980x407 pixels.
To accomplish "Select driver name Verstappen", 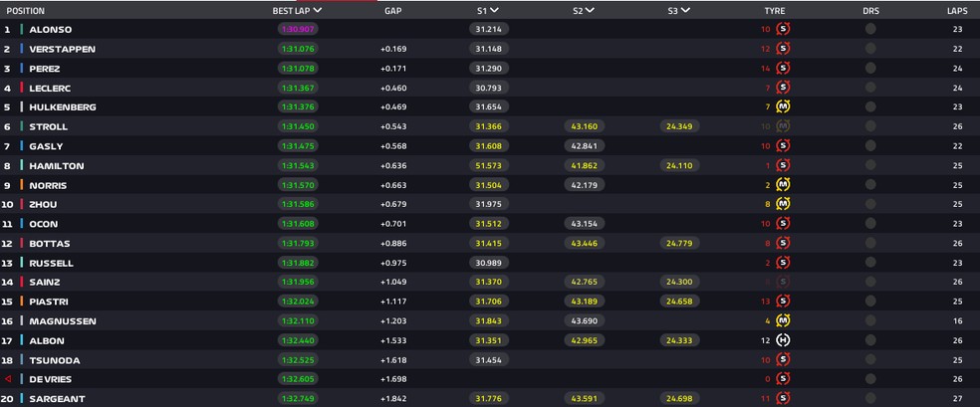I will (x=63, y=49).
